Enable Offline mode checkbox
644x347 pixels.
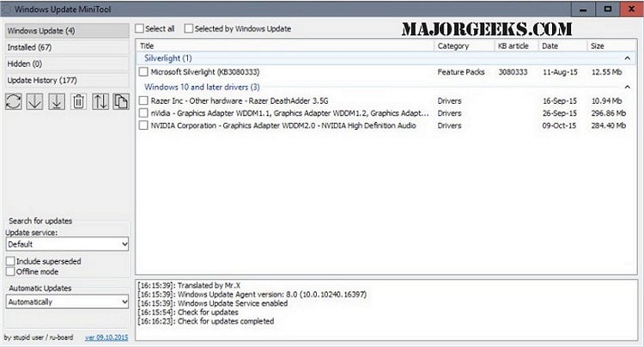10,271
